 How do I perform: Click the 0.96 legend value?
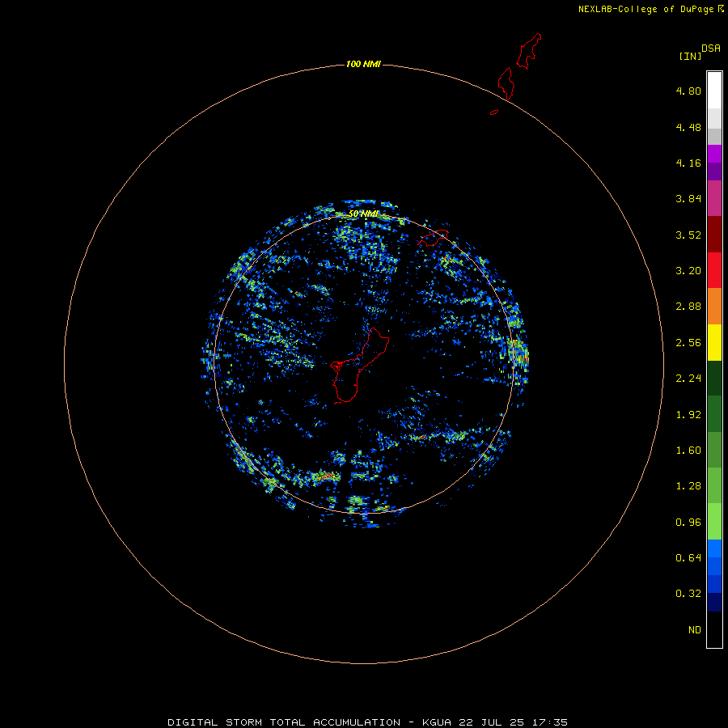click(688, 523)
